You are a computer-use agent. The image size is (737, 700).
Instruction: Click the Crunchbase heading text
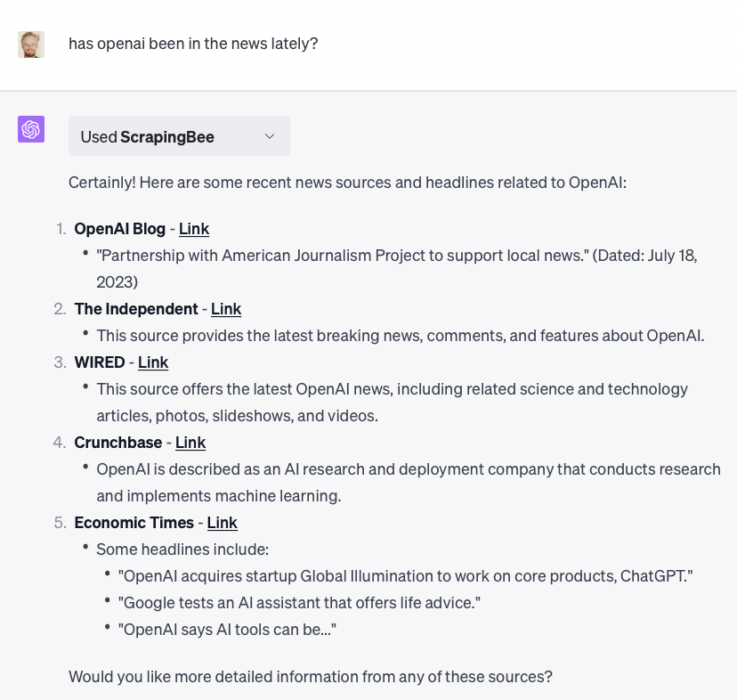pos(118,443)
